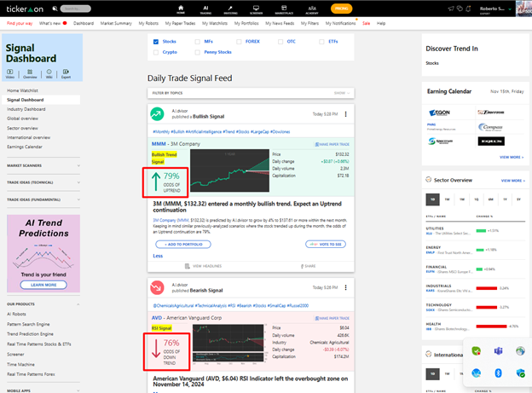The height and width of the screenshot is (393, 532).
Task: Show the Filter By Topics options
Action: click(342, 93)
